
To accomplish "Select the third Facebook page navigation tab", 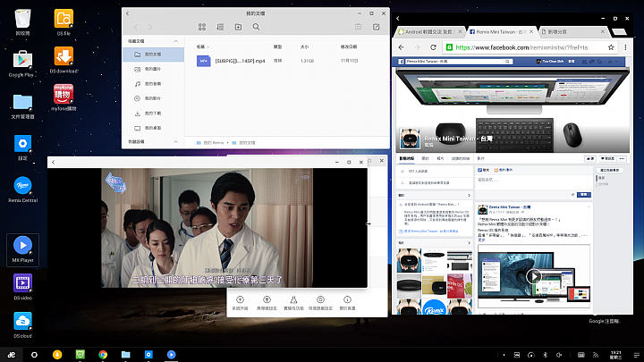I will click(x=441, y=158).
